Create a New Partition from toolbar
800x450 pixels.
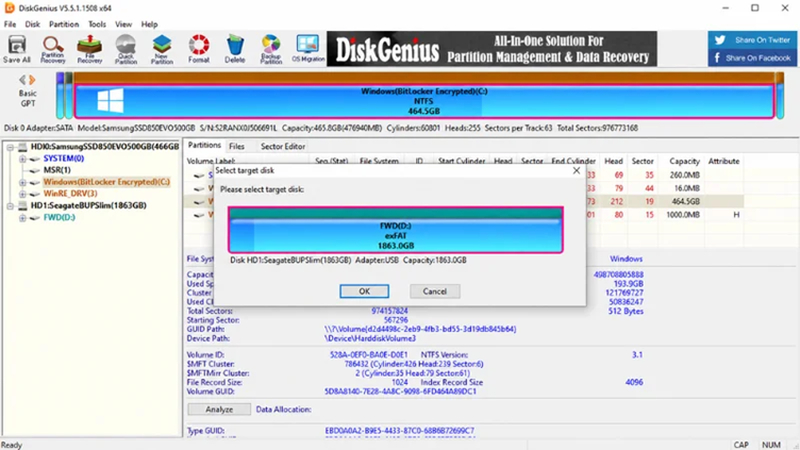[x=162, y=49]
